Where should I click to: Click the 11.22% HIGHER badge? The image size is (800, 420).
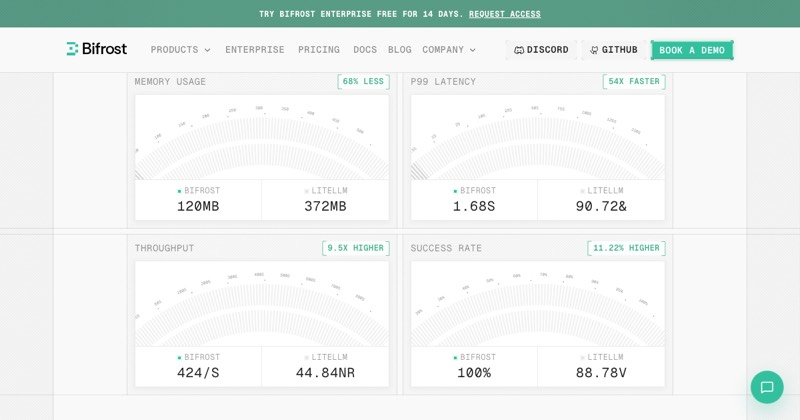[626, 248]
